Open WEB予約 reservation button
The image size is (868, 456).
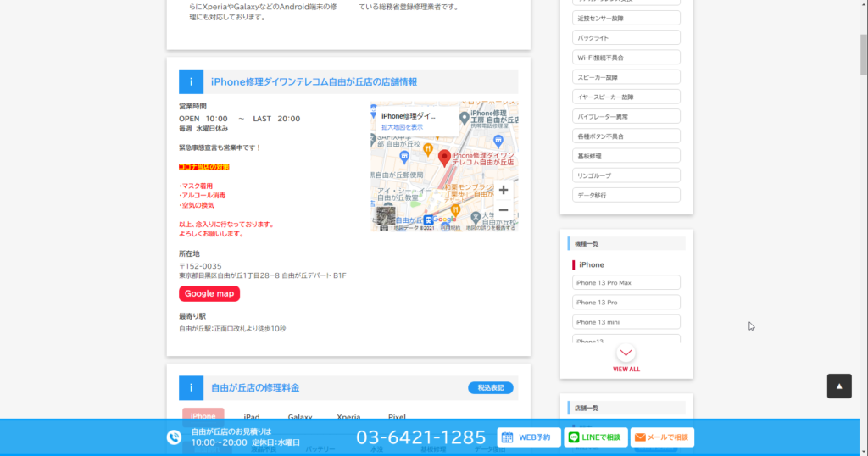(529, 437)
